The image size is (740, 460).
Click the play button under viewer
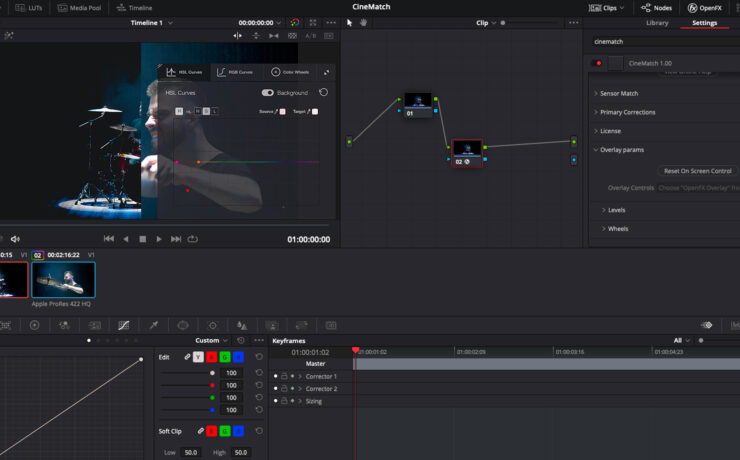pos(159,239)
